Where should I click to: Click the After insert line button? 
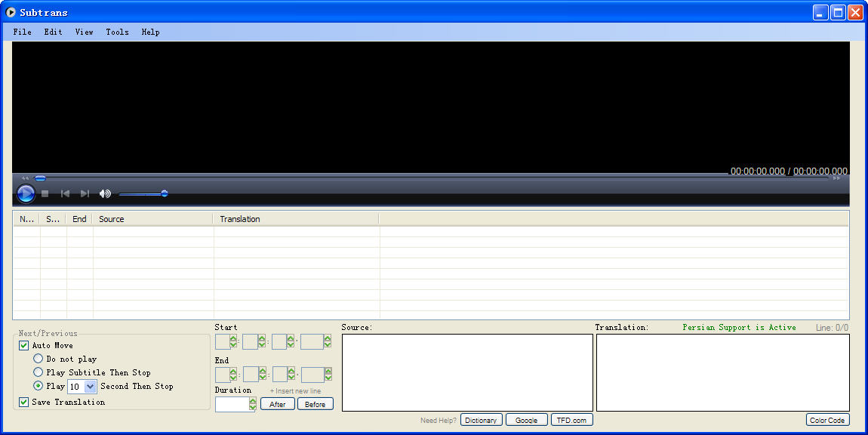point(277,404)
